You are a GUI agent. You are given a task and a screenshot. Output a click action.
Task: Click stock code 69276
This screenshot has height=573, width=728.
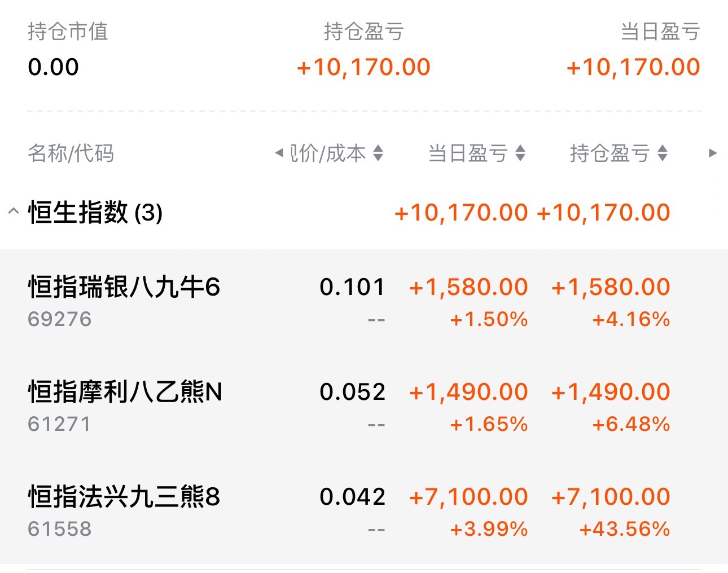pos(60,319)
